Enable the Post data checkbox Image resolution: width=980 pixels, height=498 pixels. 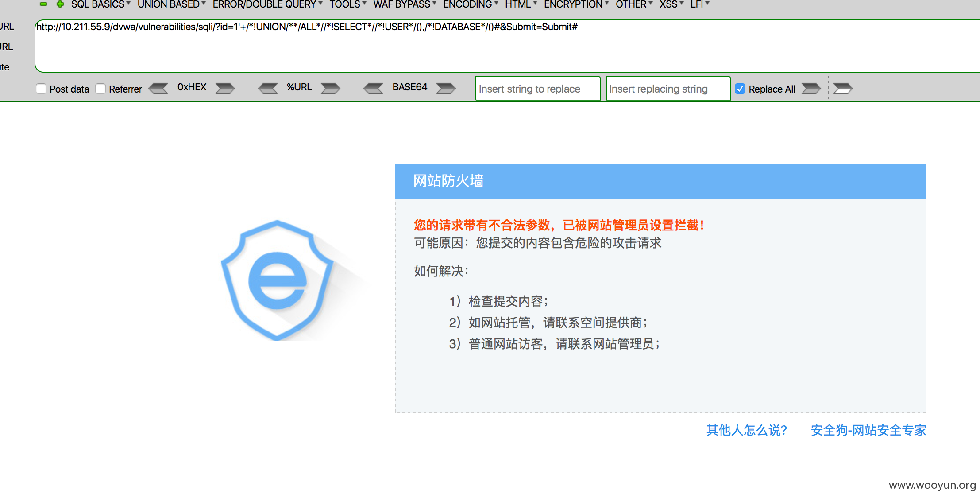[41, 89]
